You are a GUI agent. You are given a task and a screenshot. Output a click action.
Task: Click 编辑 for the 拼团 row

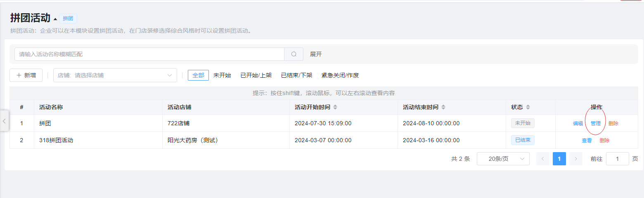pyautogui.click(x=578, y=123)
